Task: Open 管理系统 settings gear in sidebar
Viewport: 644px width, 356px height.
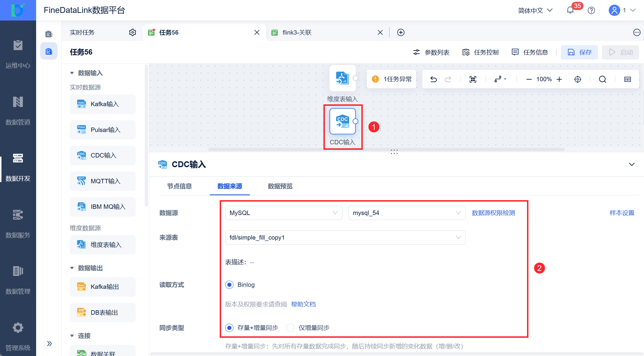Action: tap(18, 327)
